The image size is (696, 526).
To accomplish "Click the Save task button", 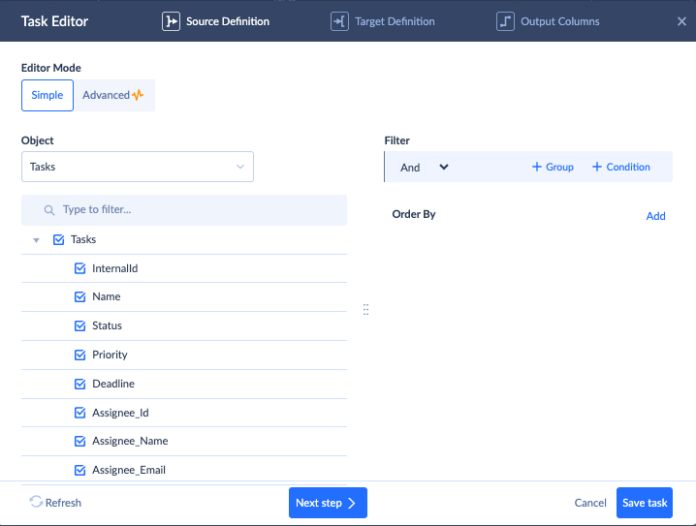I will (x=644, y=503).
